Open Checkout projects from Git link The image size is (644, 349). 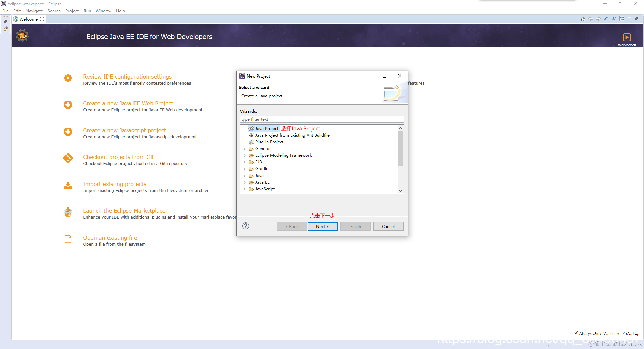pyautogui.click(x=118, y=157)
